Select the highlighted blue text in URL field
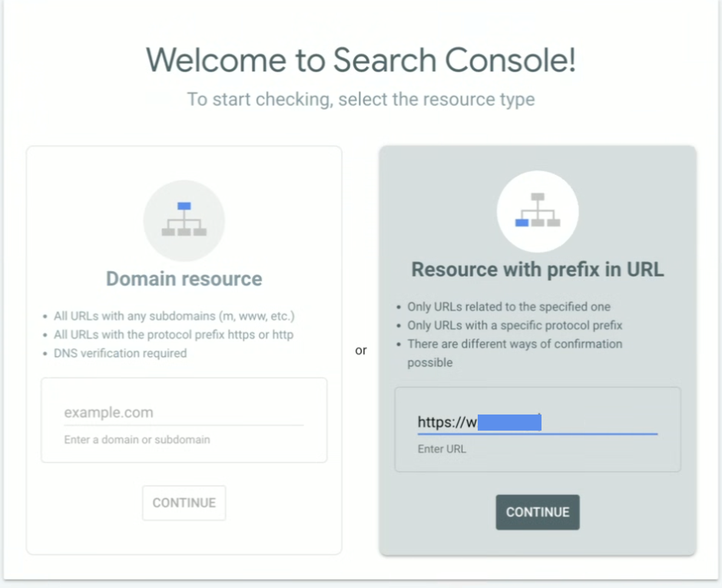 tap(509, 423)
